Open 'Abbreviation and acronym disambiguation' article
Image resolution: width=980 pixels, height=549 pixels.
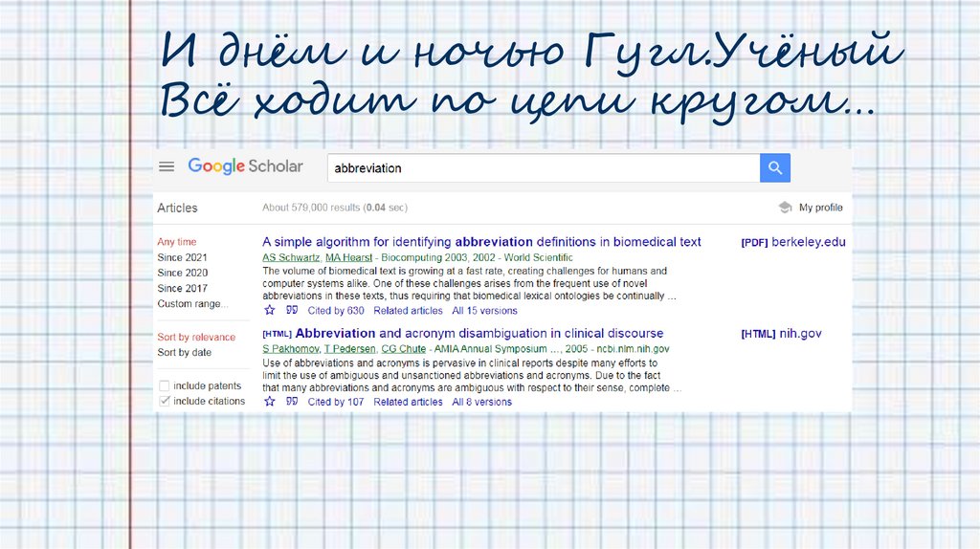click(479, 333)
